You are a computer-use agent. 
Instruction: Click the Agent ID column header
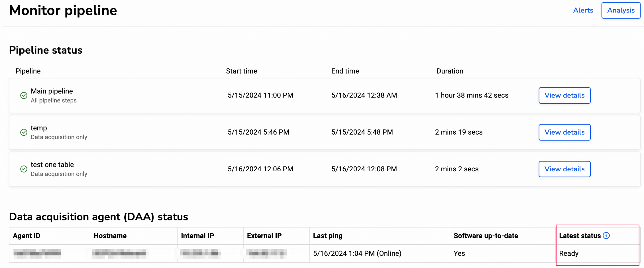pyautogui.click(x=26, y=236)
